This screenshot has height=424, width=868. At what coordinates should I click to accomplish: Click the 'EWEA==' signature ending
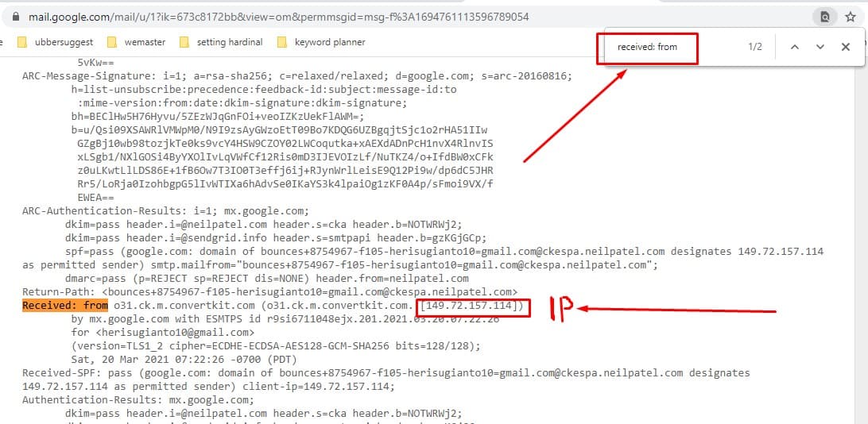[95, 198]
